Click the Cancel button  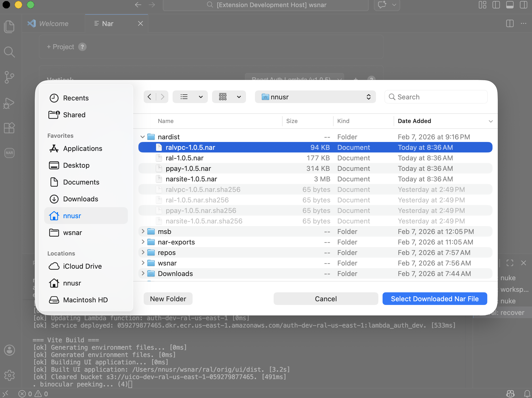325,299
